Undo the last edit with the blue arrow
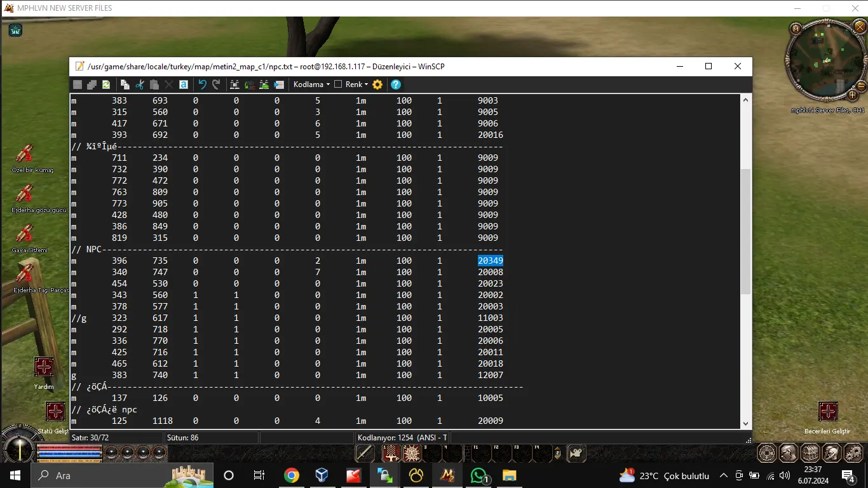868x488 pixels. click(x=202, y=85)
